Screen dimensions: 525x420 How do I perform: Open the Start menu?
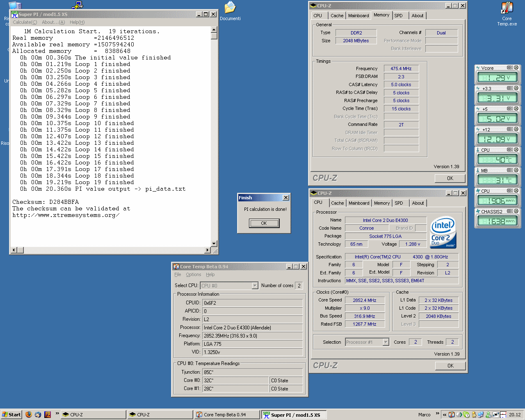(11, 414)
